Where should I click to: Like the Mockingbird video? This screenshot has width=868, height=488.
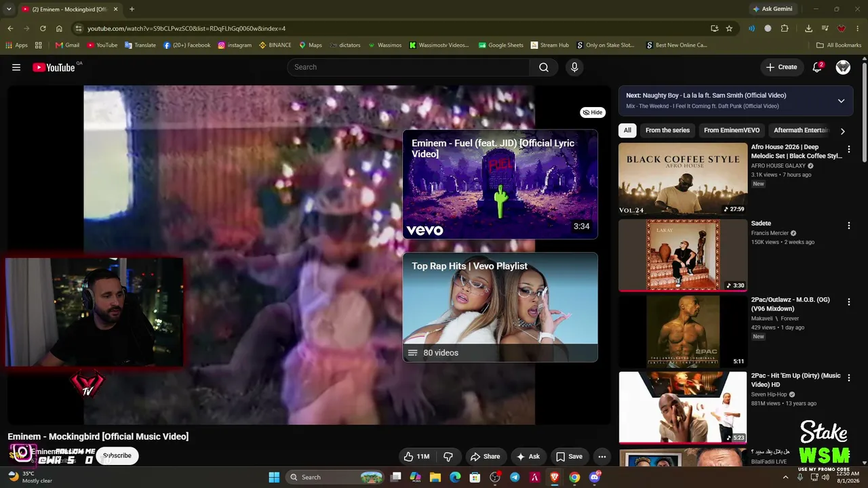pos(416,456)
